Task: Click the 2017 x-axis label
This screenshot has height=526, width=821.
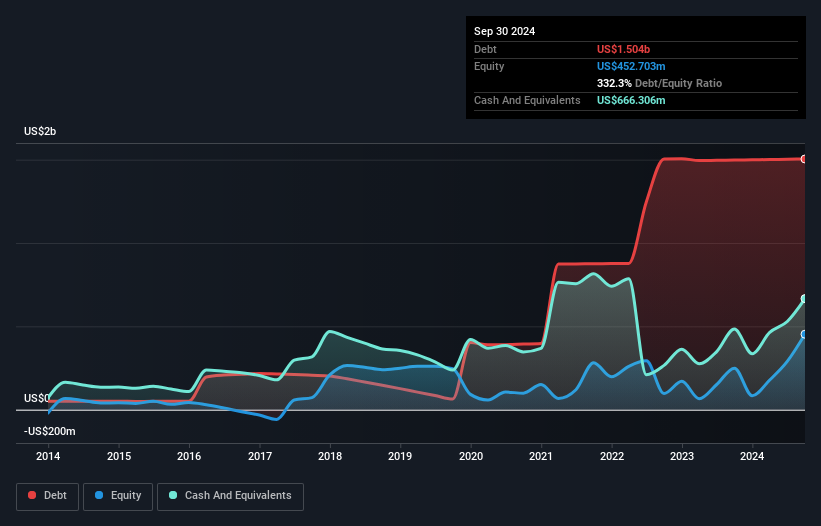Action: coord(260,456)
